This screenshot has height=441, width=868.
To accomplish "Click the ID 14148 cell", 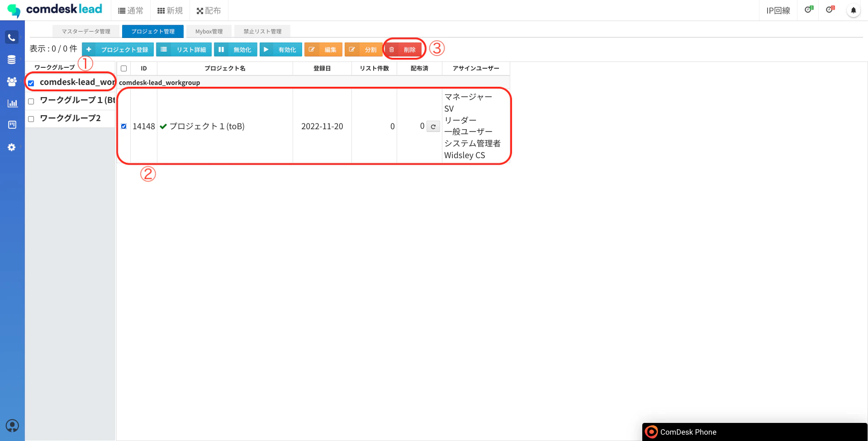I will coord(144,127).
